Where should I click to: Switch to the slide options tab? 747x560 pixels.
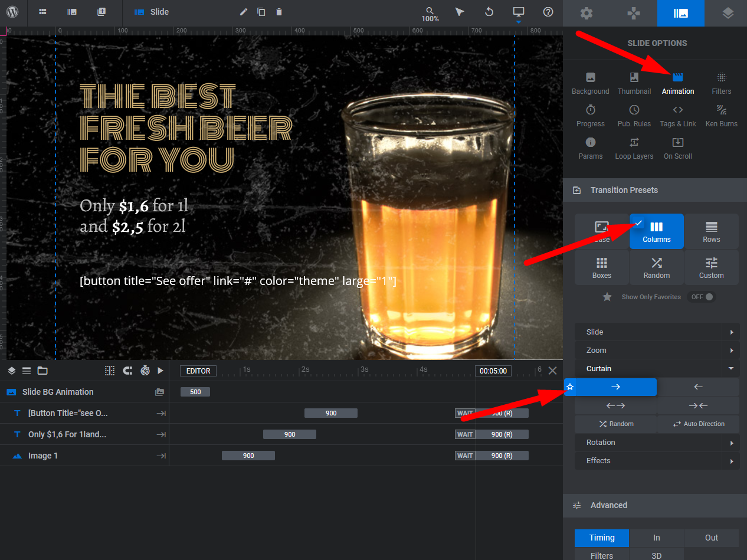click(680, 13)
